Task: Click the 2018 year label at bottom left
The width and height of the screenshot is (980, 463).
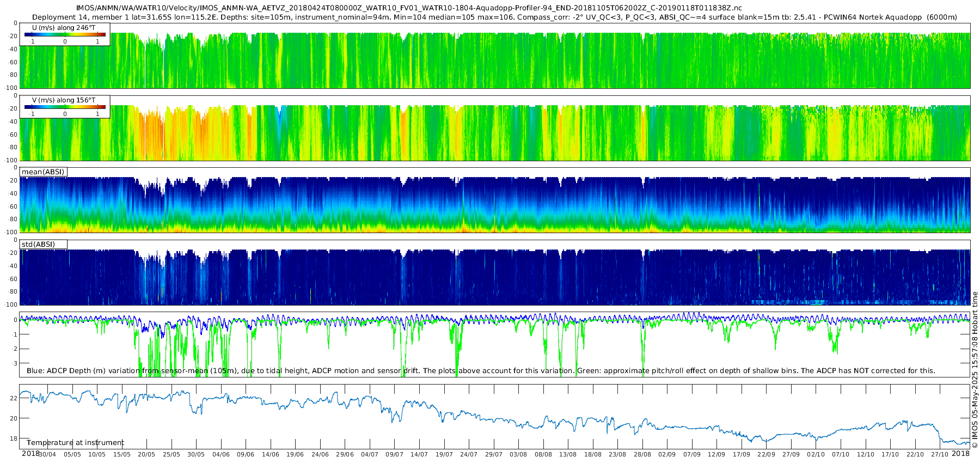Action: (30, 454)
